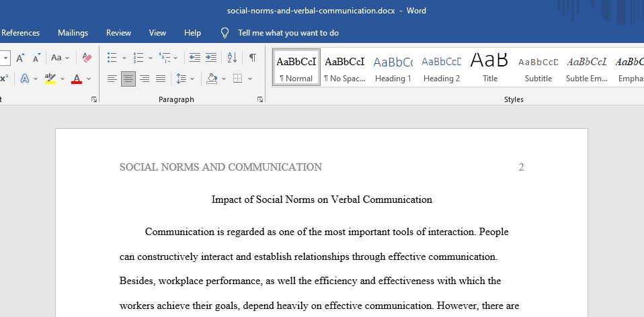Justify paragraph text
This screenshot has width=644, height=317.
[161, 79]
